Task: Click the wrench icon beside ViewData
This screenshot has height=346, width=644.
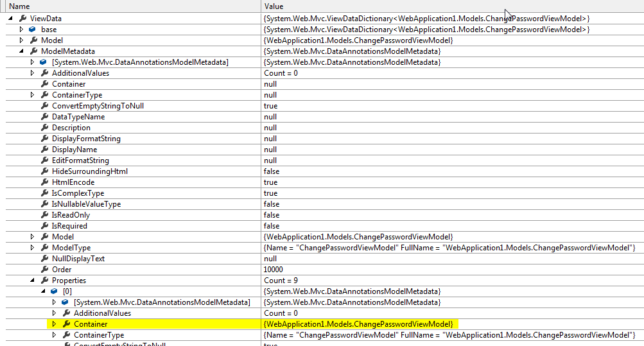Action: (x=23, y=19)
